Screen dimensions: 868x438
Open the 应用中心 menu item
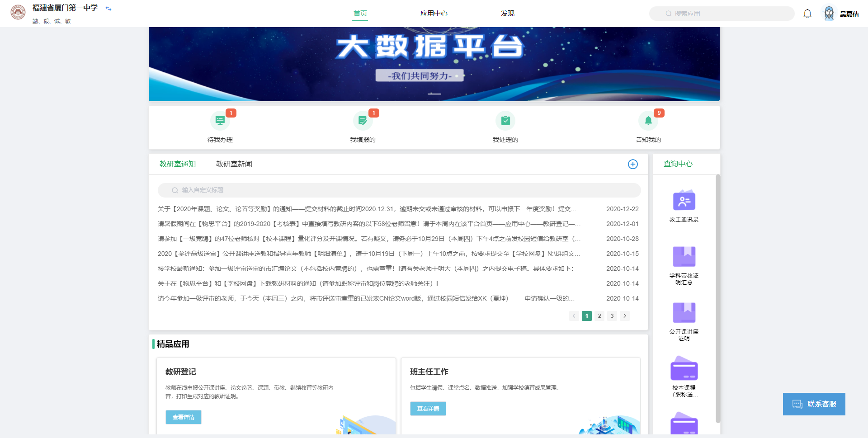coord(434,14)
